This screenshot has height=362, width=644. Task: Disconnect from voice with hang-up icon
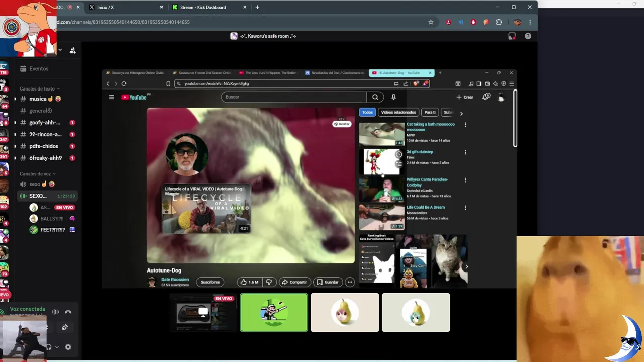pos(68,312)
